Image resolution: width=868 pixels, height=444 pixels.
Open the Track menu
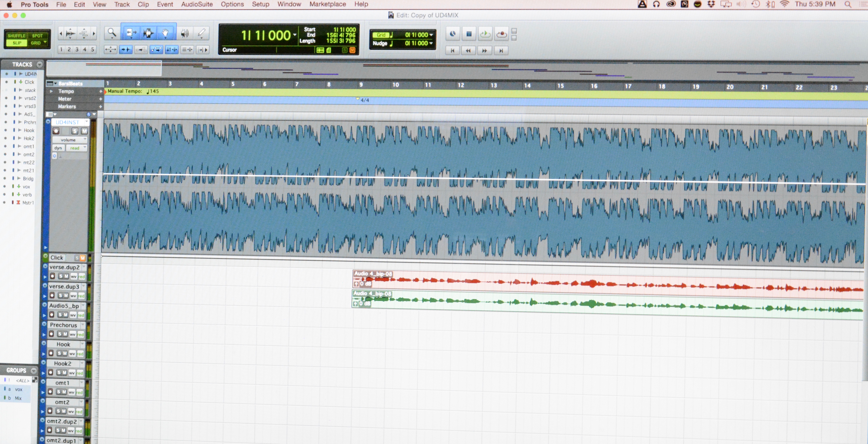point(122,4)
